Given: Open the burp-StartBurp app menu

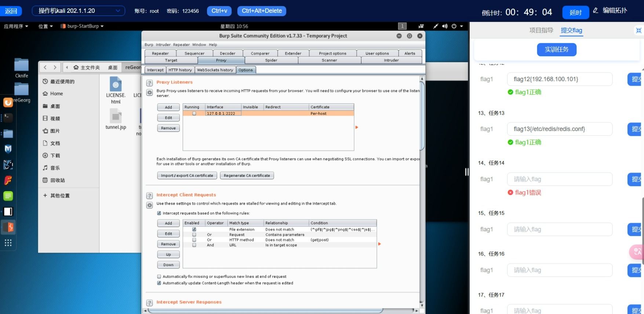Looking at the screenshot, I should tap(82, 26).
